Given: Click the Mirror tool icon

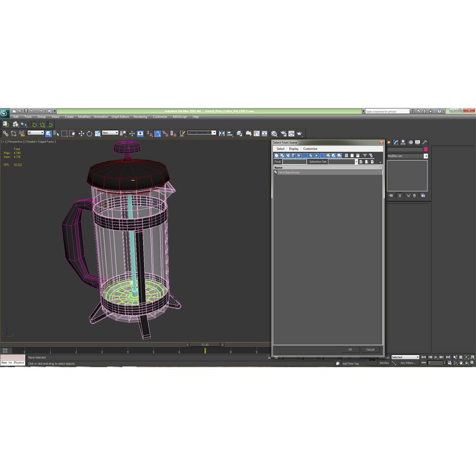Looking at the screenshot, I should [x=222, y=134].
